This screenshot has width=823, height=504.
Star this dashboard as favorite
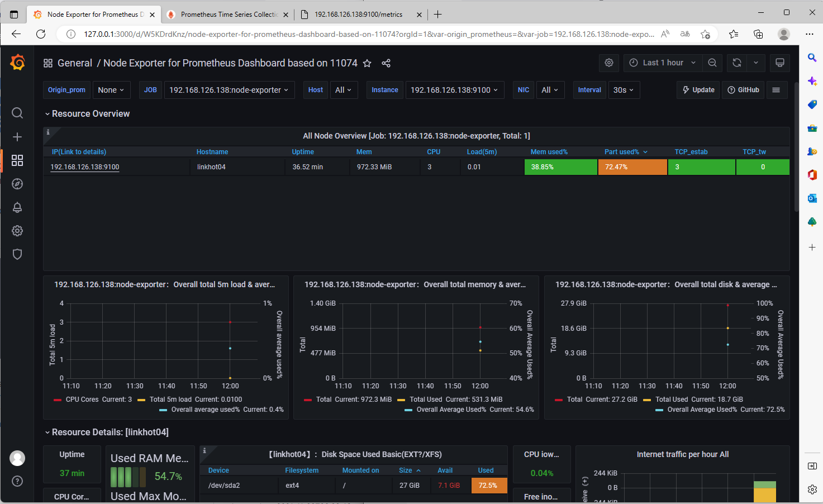(367, 63)
